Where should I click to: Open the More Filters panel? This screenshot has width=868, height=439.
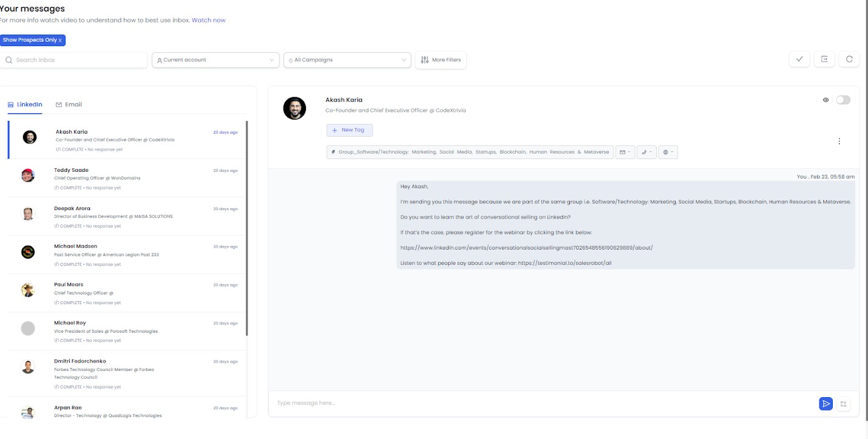pos(441,60)
